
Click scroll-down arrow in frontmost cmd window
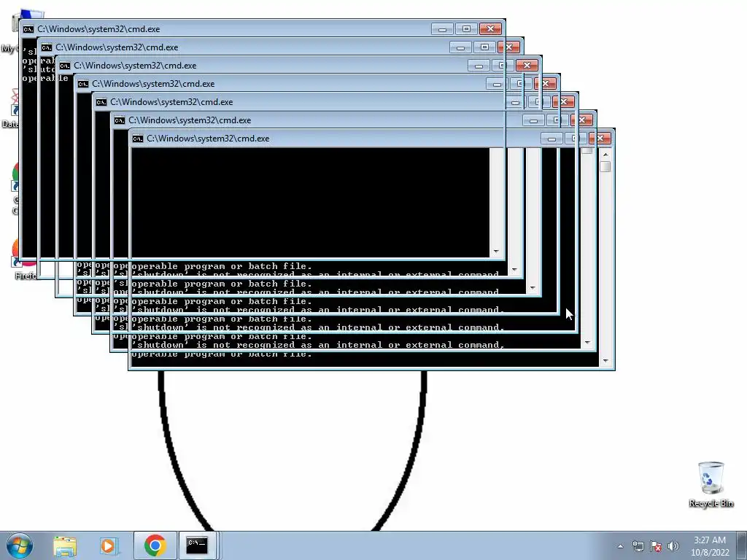pyautogui.click(x=605, y=361)
